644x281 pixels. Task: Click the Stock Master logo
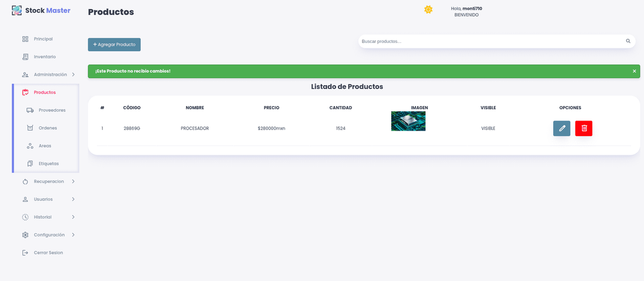41,10
